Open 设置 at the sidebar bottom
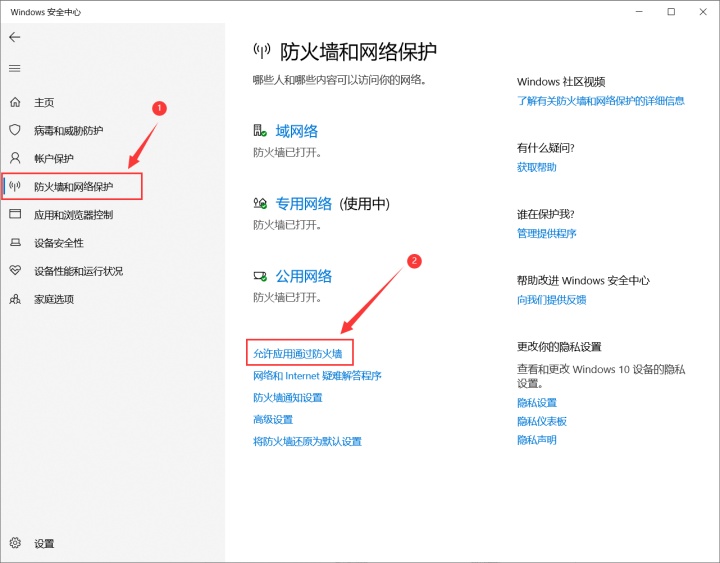 click(x=44, y=544)
